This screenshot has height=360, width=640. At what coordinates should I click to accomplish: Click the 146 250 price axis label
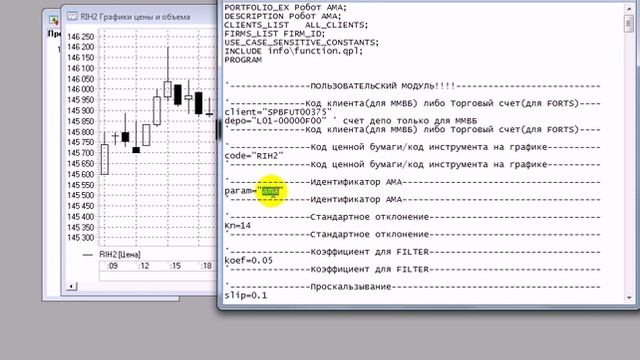click(80, 37)
